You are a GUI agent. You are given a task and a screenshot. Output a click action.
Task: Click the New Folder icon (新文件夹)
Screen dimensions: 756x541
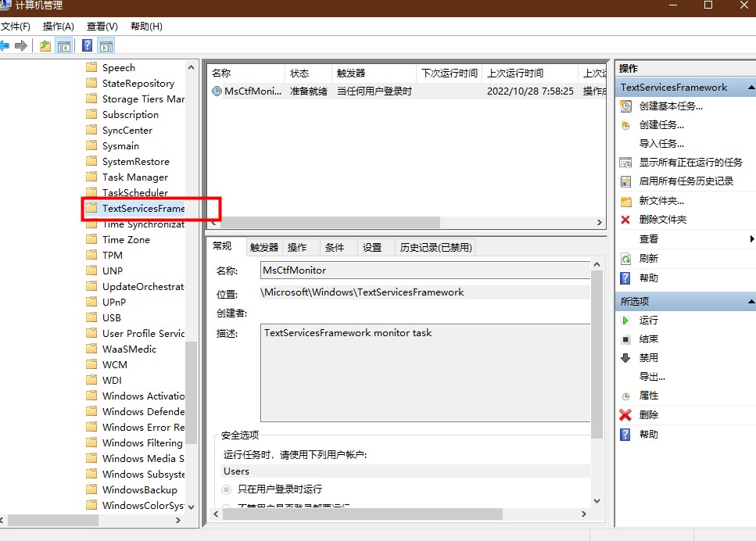point(625,201)
